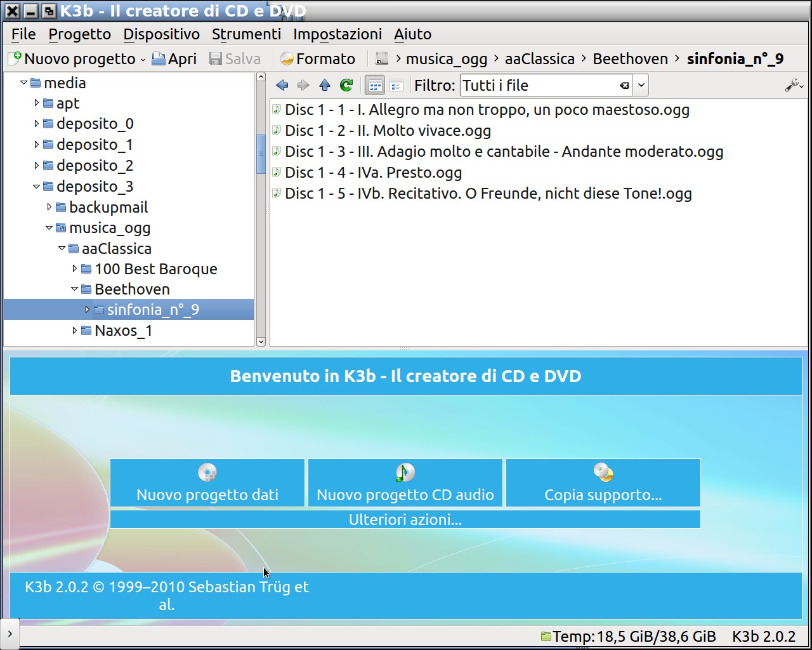This screenshot has width=812, height=650.
Task: Open the Filtro dropdown arrow
Action: point(641,85)
